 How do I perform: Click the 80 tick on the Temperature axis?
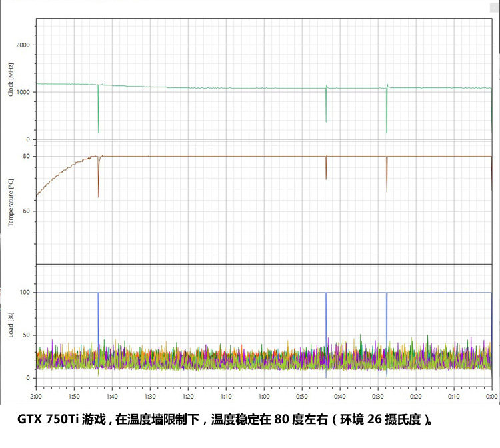click(26, 156)
